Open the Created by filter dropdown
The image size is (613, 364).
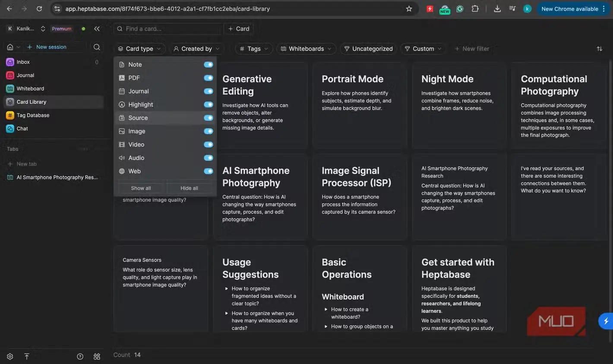[197, 49]
